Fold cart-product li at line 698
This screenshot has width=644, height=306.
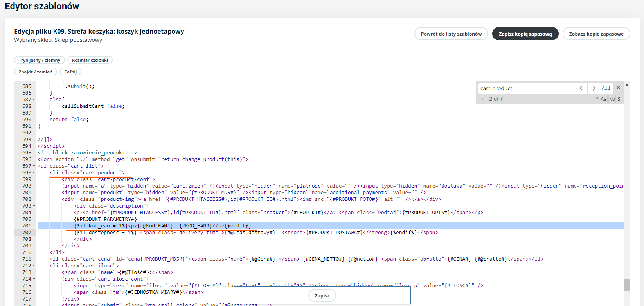point(34,173)
